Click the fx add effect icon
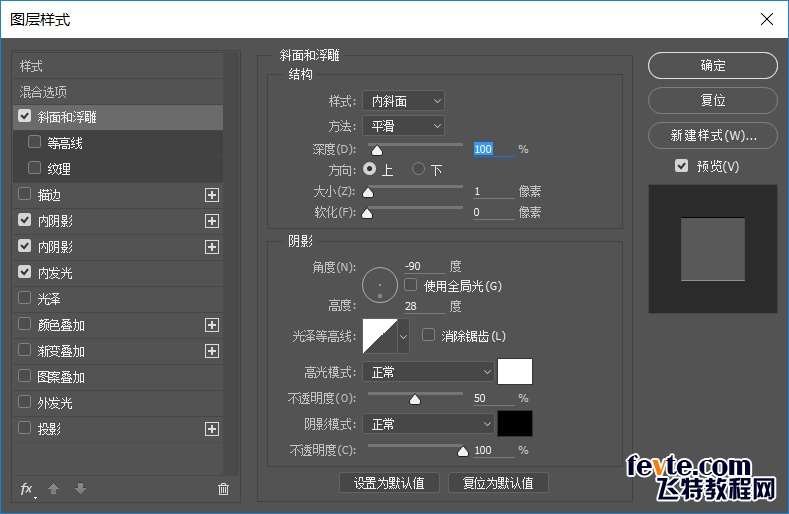The height and width of the screenshot is (514, 789). tap(27, 489)
